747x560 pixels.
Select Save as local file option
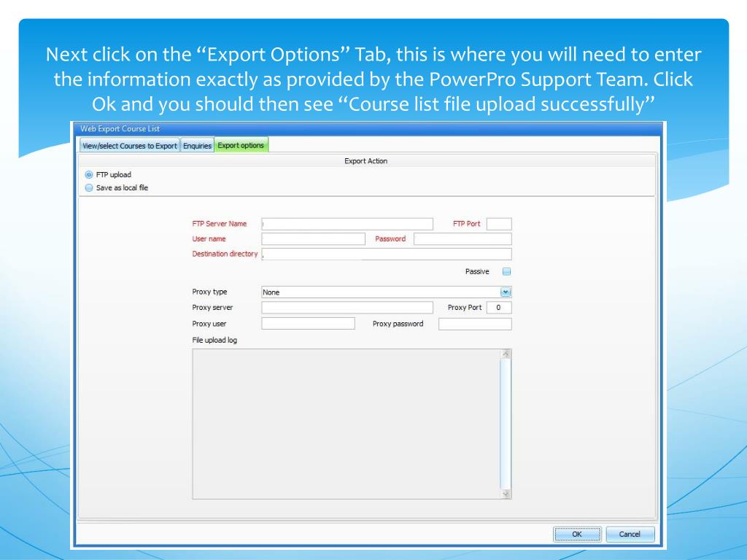tap(88, 187)
